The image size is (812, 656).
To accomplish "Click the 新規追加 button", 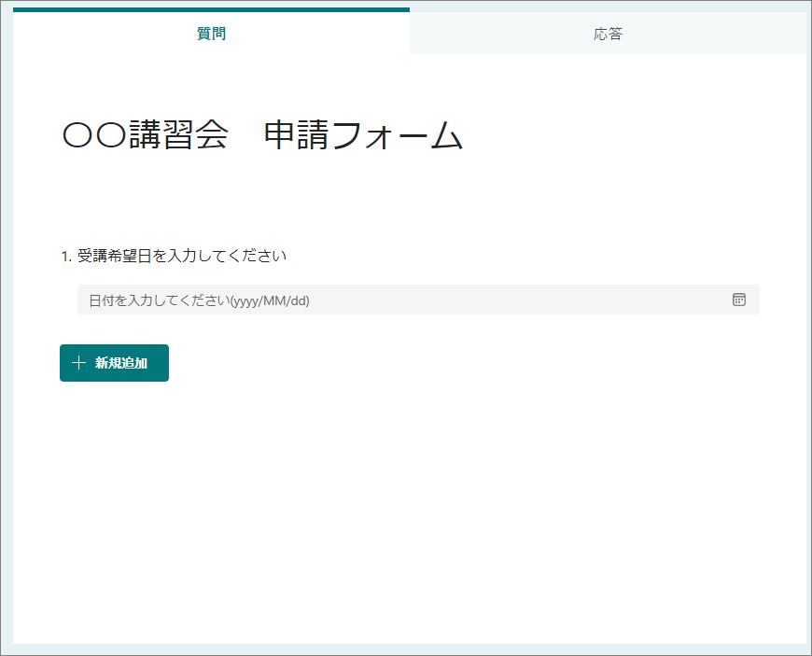I will 114,363.
